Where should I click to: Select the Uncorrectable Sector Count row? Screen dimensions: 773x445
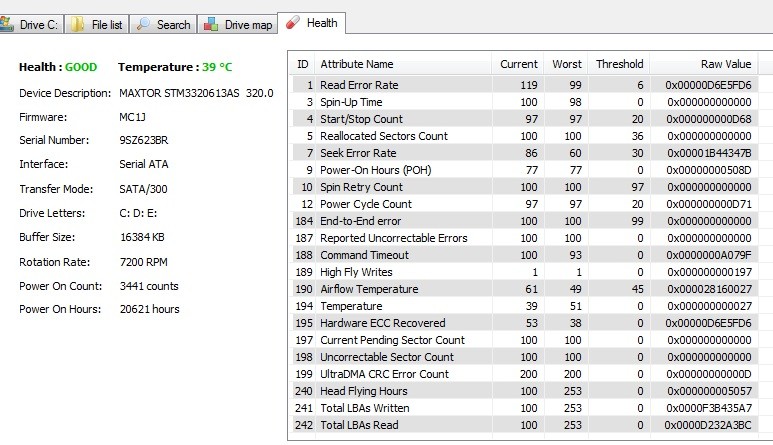(525, 357)
